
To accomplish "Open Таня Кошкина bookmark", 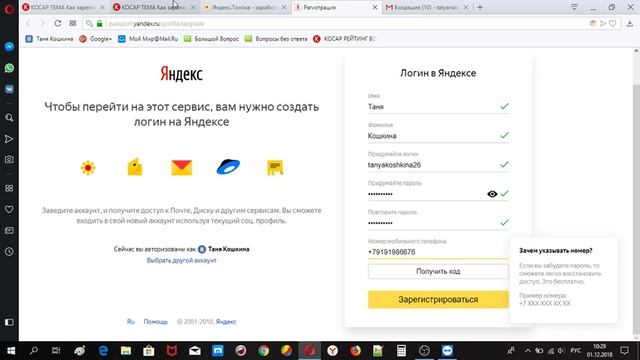I will [49, 39].
